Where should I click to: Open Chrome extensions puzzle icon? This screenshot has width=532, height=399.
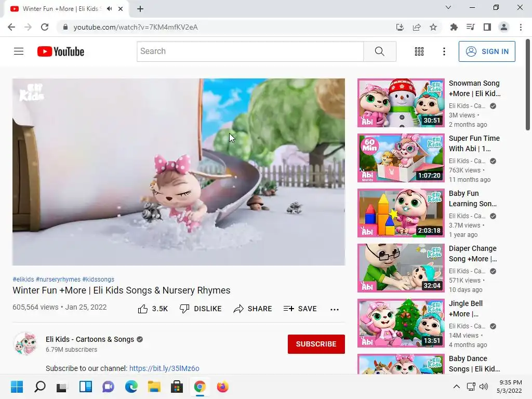click(x=454, y=27)
